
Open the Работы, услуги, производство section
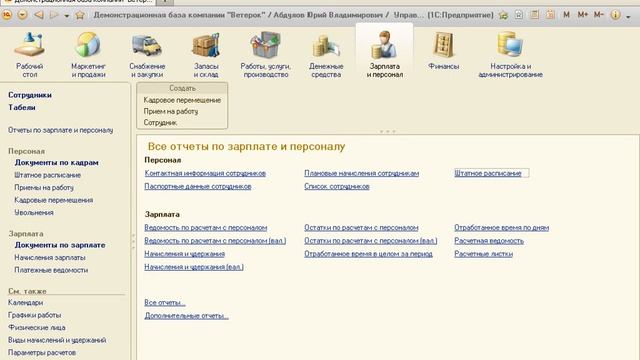click(x=266, y=55)
